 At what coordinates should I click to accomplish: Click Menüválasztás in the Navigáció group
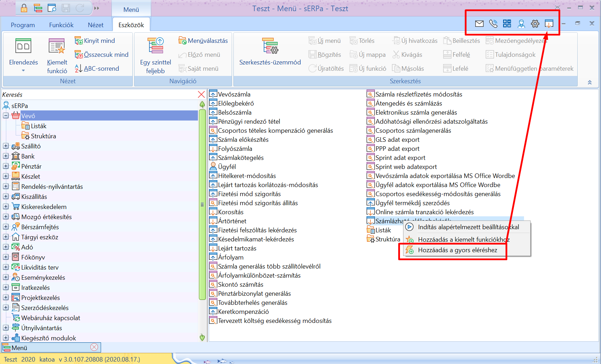(x=203, y=41)
